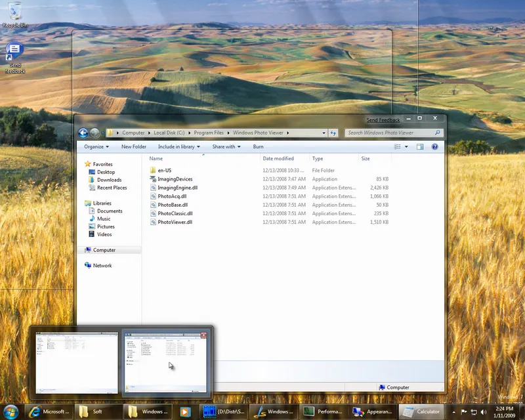
Task: Show hidden tray icons arrow
Action: coord(453,412)
